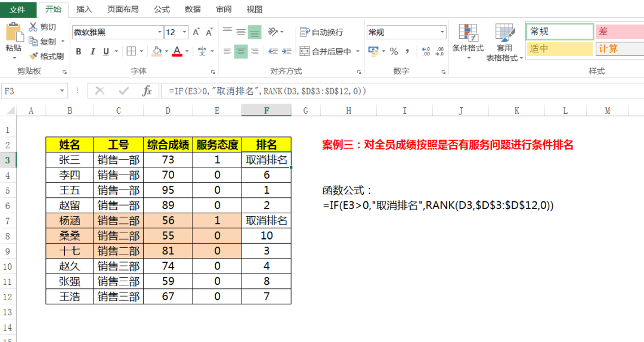644x342 pixels.
Task: Switch to the 页面布局 tab
Action: click(123, 9)
